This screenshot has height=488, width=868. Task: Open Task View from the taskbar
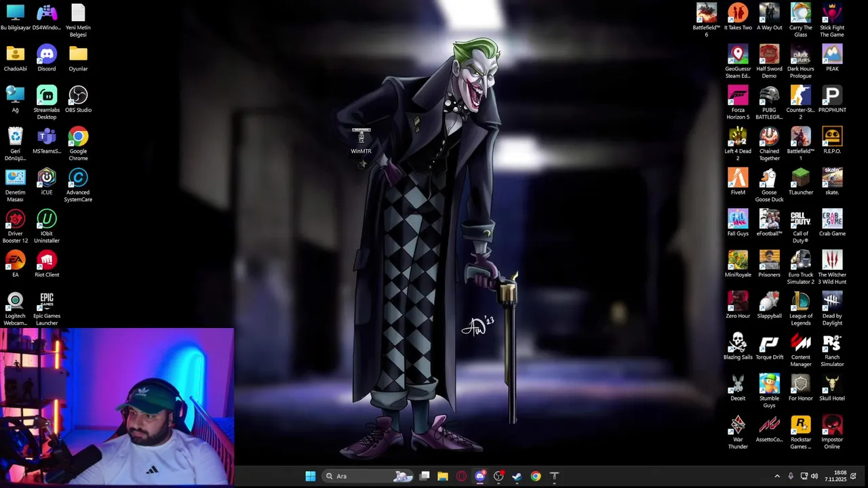tap(425, 476)
